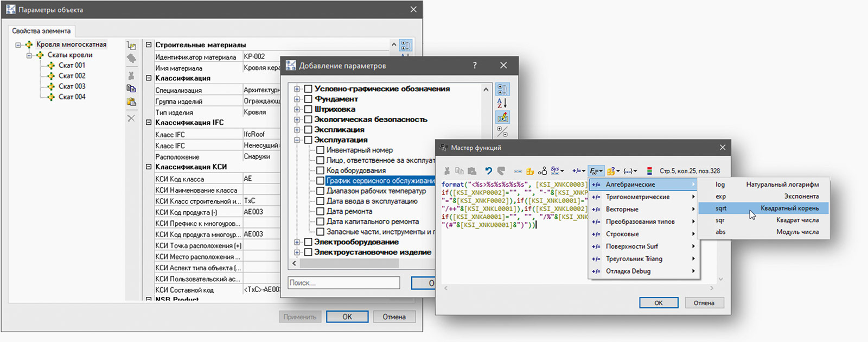Click the add parameter icon in Параметры объекта sidebar
Image resolution: width=868 pixels, height=342 pixels.
point(131,46)
